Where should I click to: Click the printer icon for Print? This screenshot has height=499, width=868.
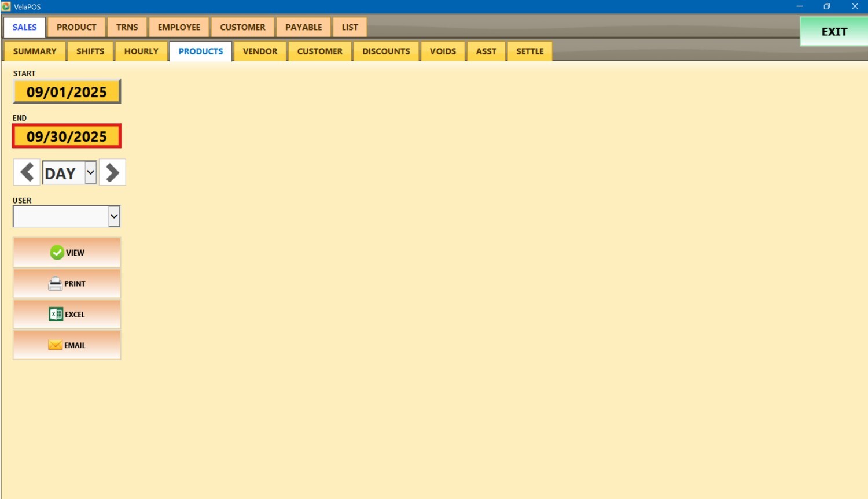[55, 284]
